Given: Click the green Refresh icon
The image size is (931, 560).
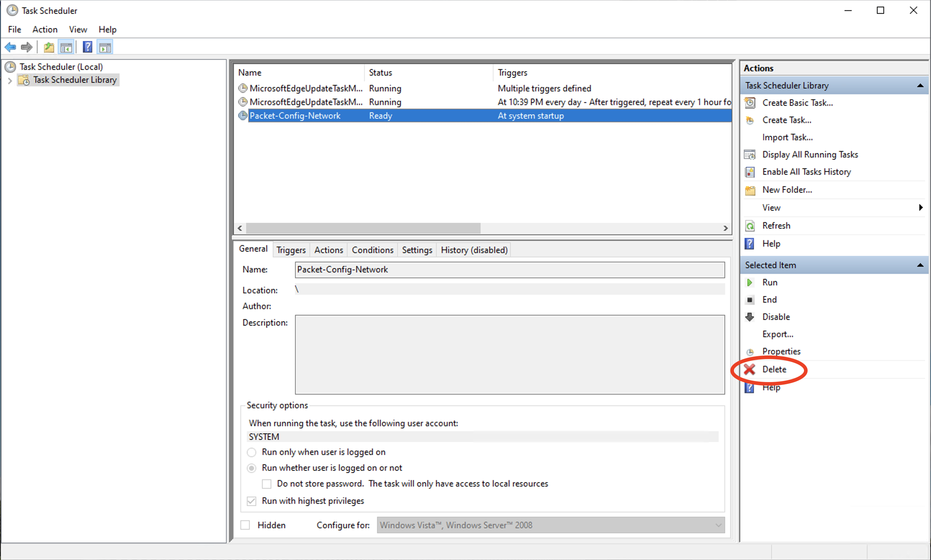Looking at the screenshot, I should (750, 226).
